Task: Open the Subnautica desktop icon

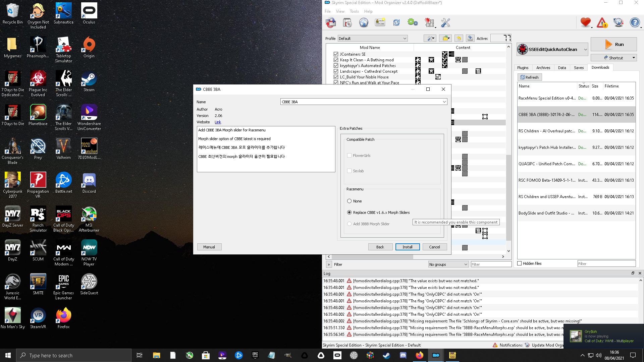Action: click(63, 13)
